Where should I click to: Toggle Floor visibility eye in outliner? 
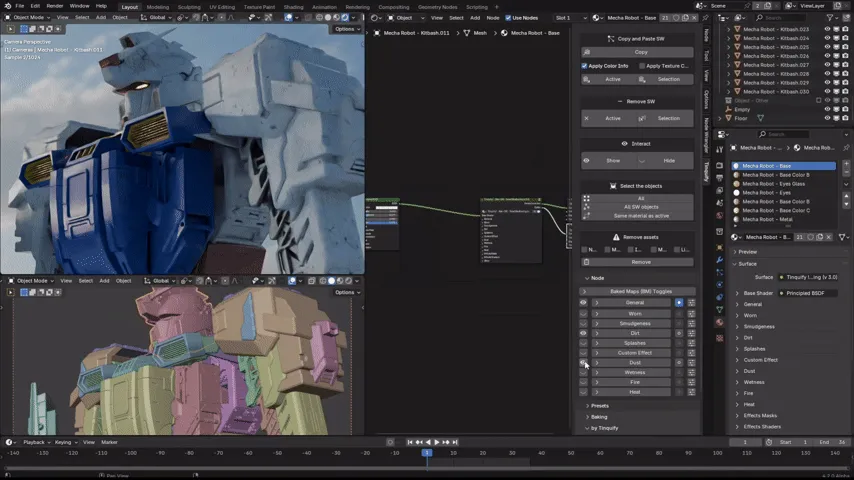[827, 118]
